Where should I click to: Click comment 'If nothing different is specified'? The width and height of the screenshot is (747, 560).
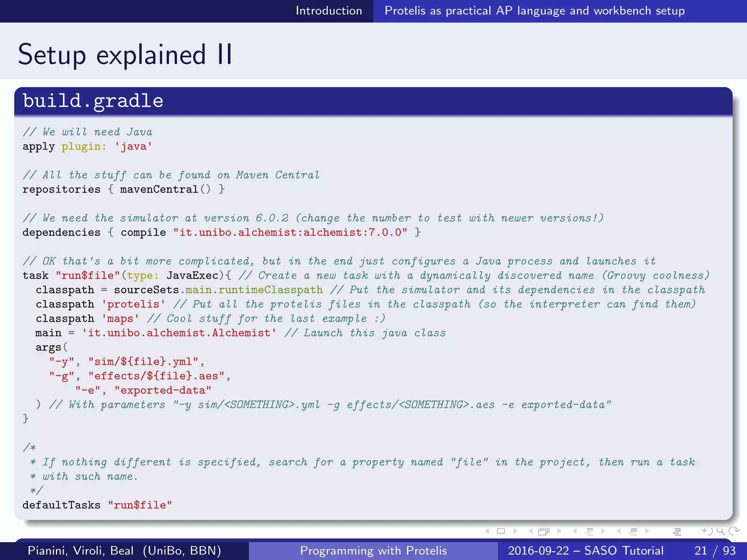pyautogui.click(x=363, y=462)
